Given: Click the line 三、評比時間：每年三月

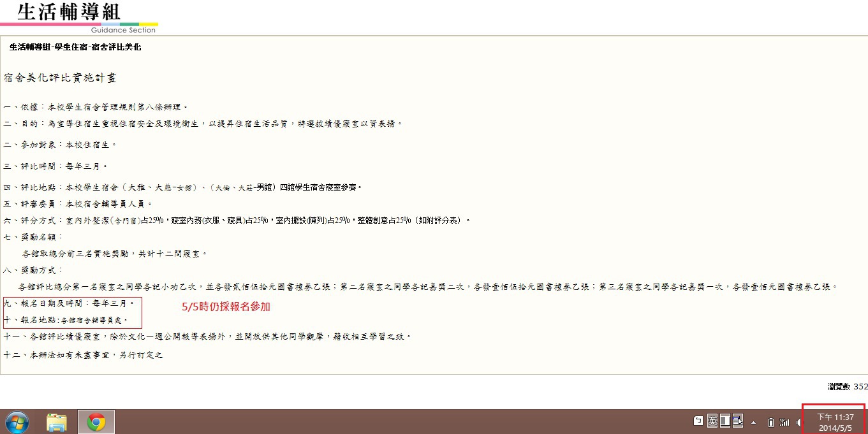Looking at the screenshot, I should point(55,166).
